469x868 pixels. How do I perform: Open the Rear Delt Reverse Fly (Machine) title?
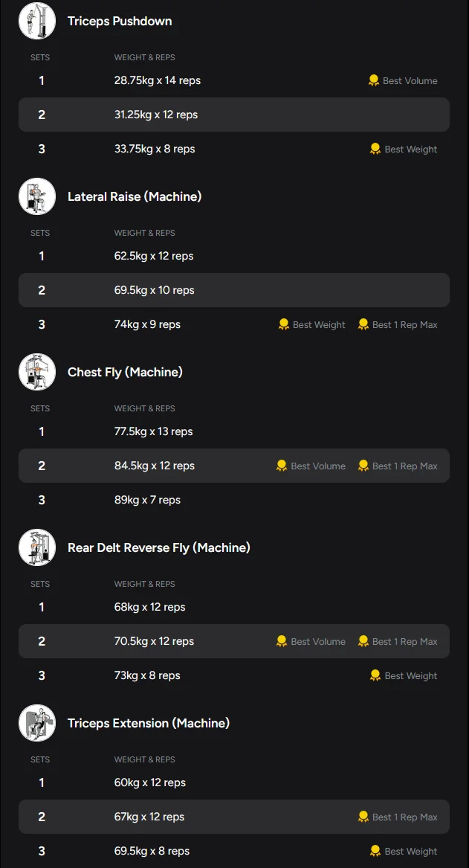(158, 547)
